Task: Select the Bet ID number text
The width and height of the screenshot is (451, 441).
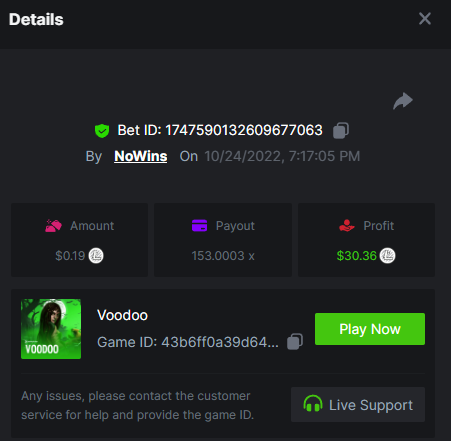Action: pyautogui.click(x=244, y=130)
